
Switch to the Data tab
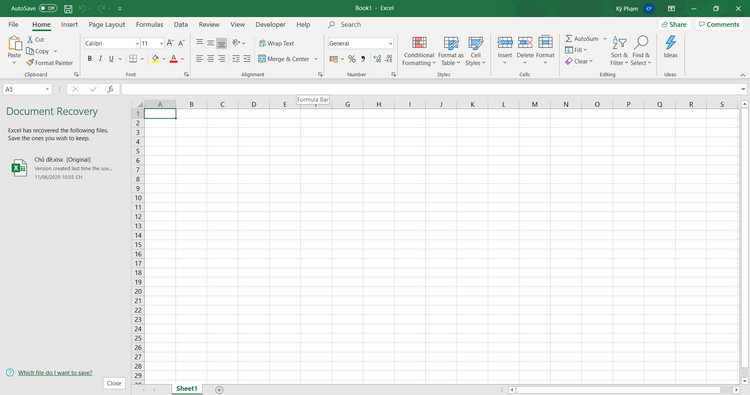click(x=181, y=24)
